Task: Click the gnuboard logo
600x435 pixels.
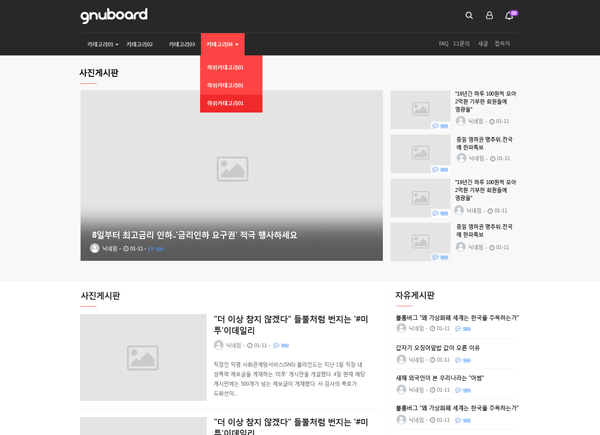Action: 114,16
